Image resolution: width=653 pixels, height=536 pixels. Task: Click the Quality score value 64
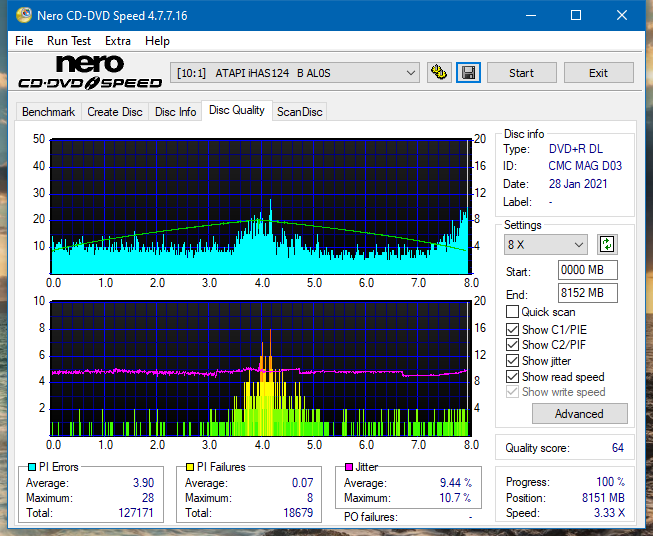point(618,448)
